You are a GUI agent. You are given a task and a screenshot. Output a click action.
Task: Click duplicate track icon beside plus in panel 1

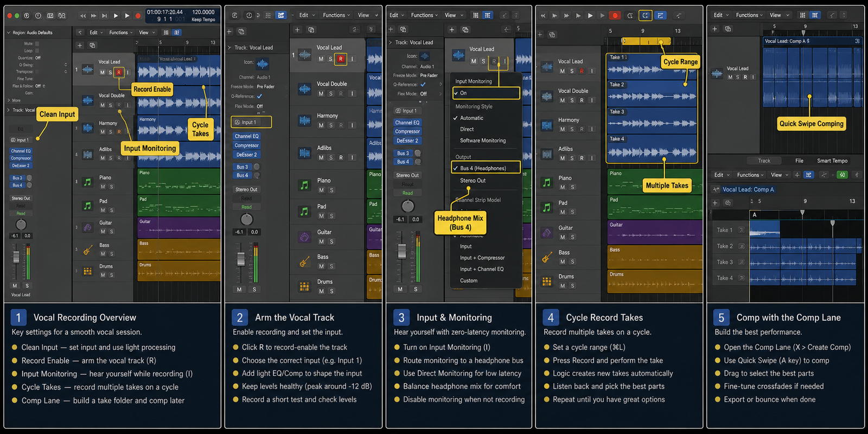point(92,45)
